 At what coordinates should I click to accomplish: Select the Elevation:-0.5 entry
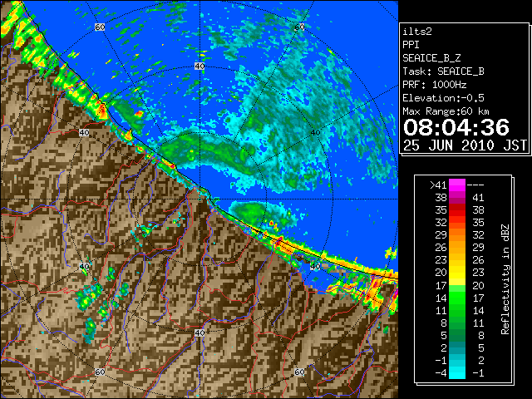[x=443, y=98]
